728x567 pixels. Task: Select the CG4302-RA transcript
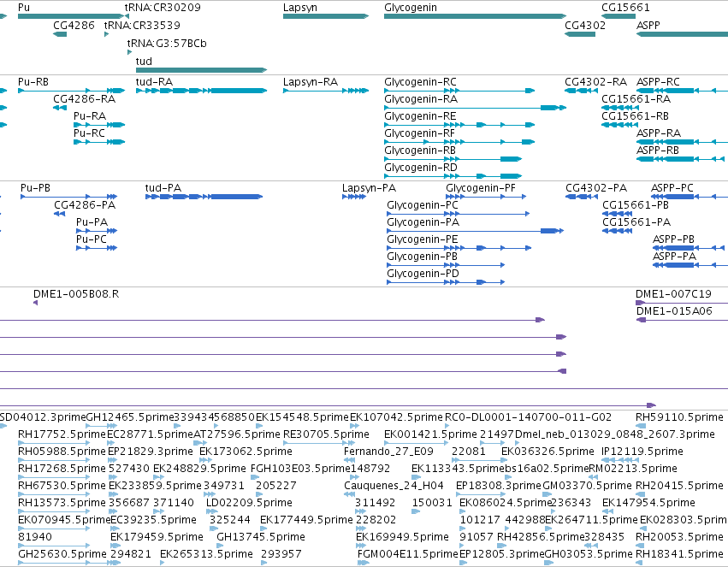pos(581,91)
